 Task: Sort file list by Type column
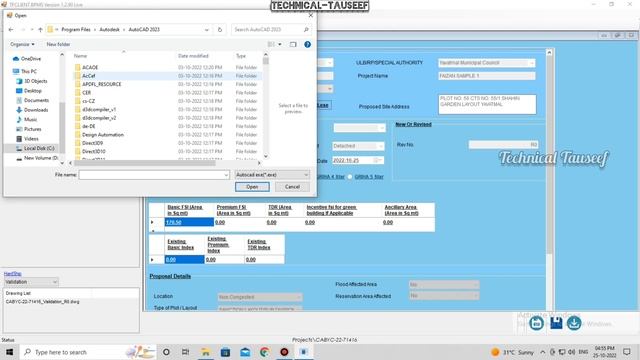241,56
